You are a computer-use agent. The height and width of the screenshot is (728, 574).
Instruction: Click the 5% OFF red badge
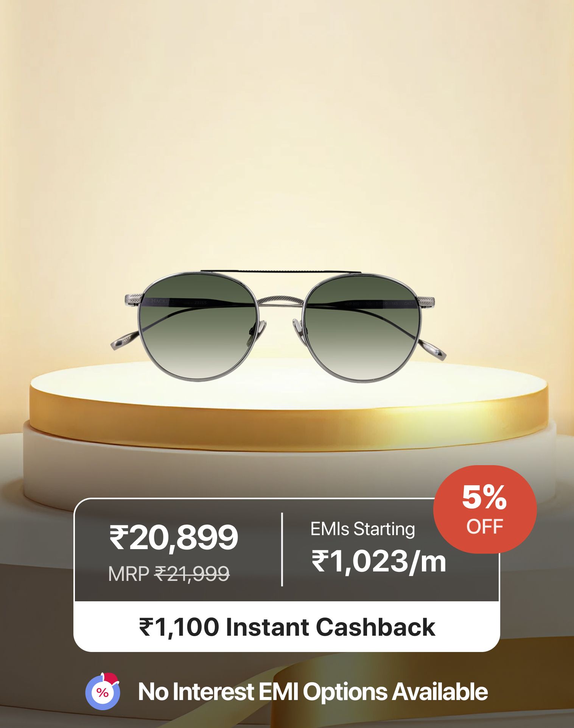pyautogui.click(x=485, y=509)
